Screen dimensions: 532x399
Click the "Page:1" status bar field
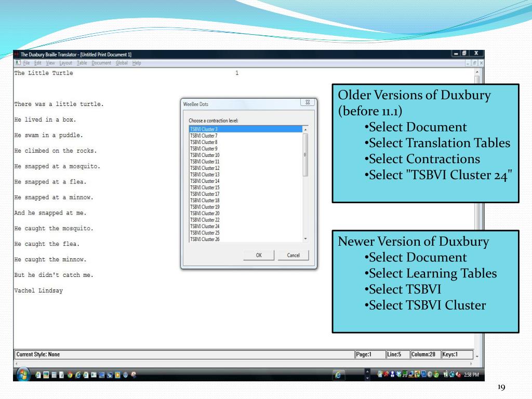click(x=370, y=354)
